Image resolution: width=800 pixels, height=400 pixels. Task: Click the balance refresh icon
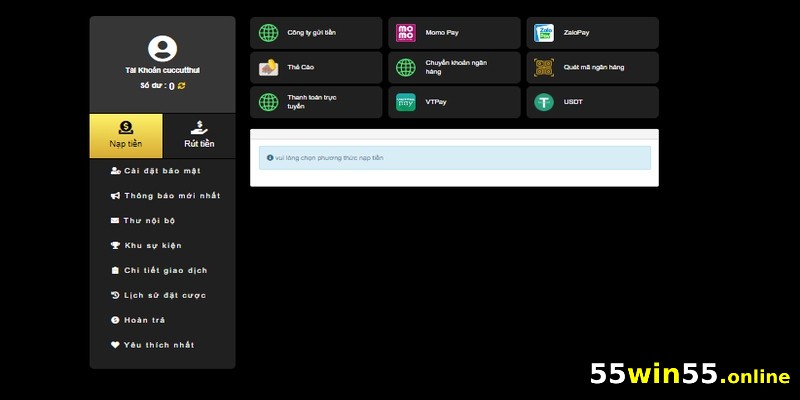pos(182,86)
